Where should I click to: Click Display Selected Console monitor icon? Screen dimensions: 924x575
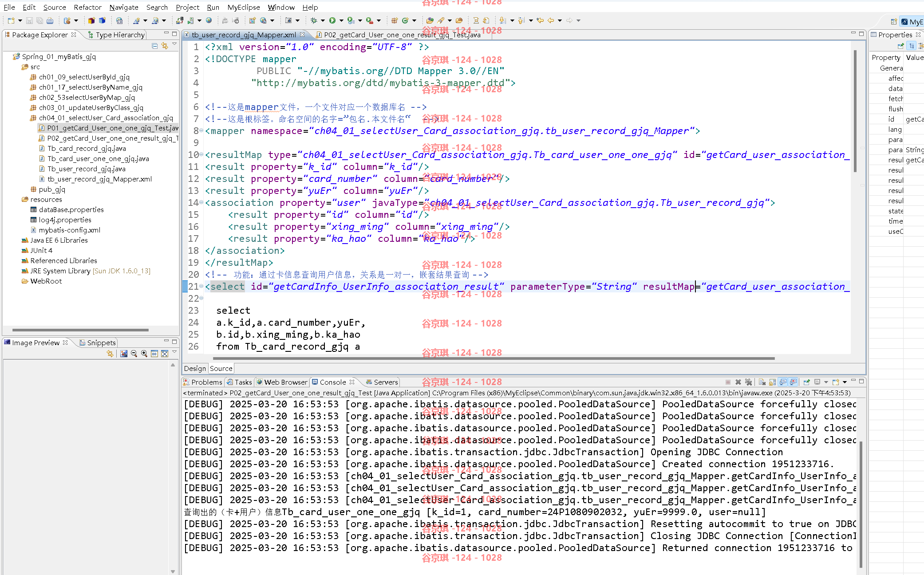pos(817,382)
